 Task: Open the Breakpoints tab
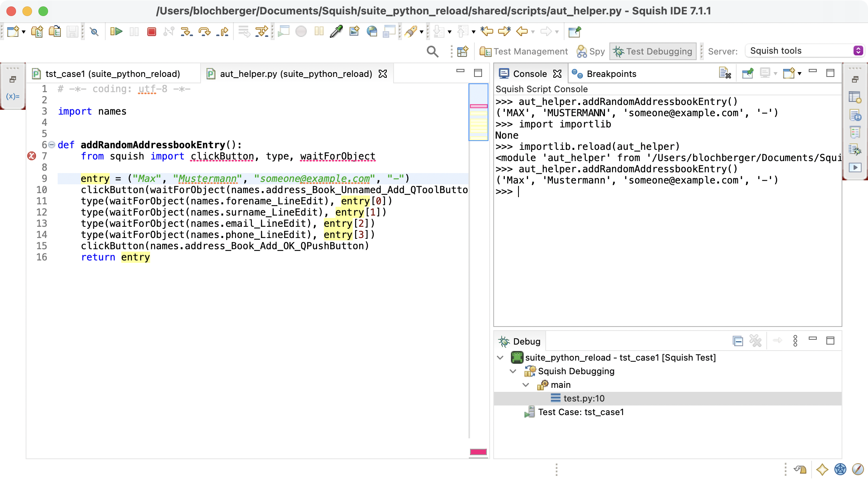coord(611,74)
